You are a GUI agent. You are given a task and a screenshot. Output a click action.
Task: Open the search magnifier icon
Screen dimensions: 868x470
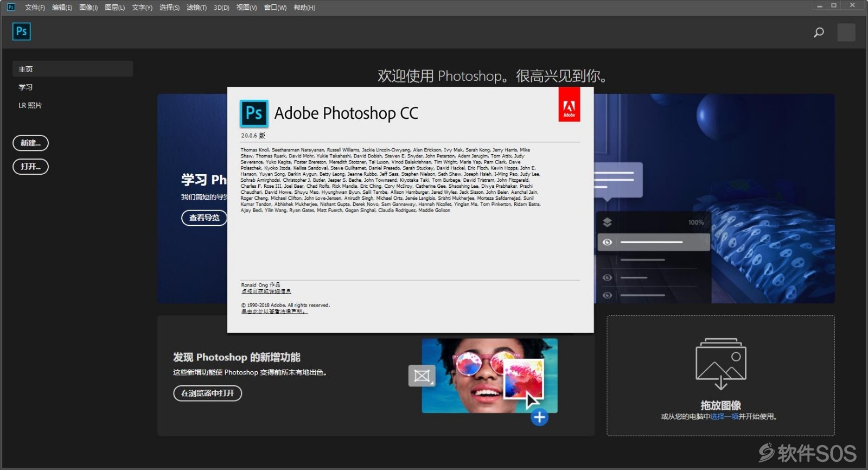point(819,33)
